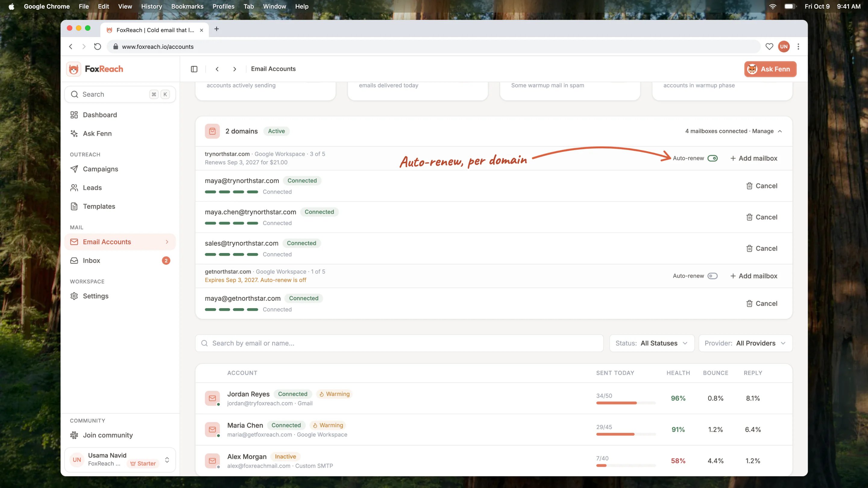Screen dimensions: 868x488
Task: Cancel maya@getnorthstar.com mailbox
Action: pyautogui.click(x=762, y=303)
